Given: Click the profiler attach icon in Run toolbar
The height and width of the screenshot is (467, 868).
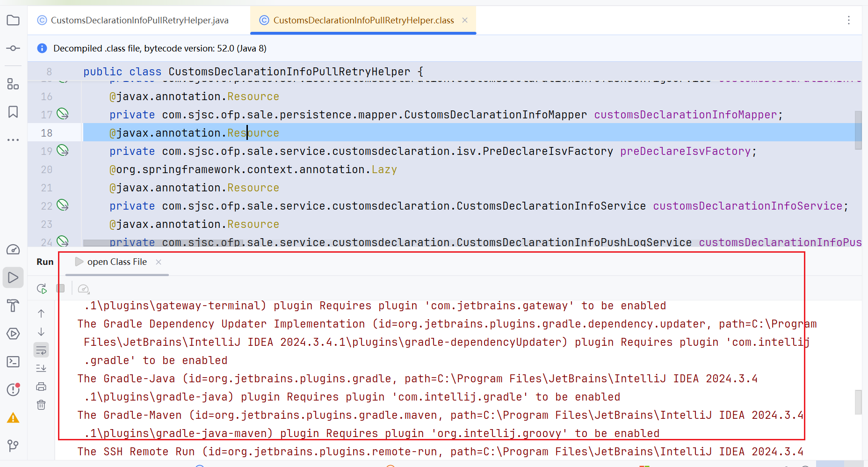Looking at the screenshot, I should click(x=83, y=289).
